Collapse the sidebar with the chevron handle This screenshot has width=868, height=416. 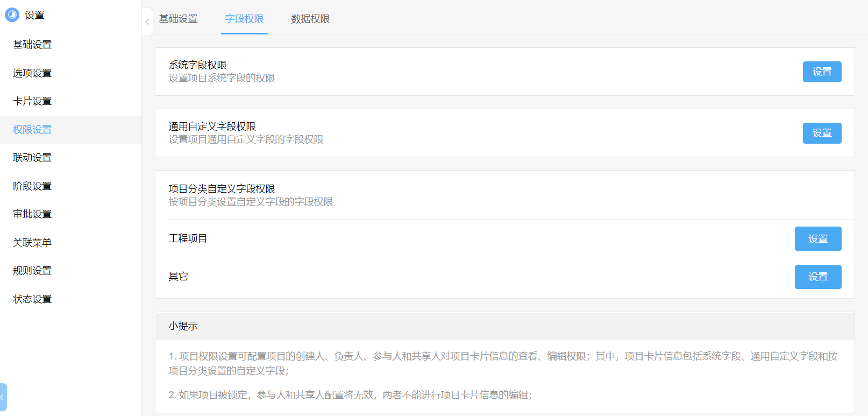[147, 22]
